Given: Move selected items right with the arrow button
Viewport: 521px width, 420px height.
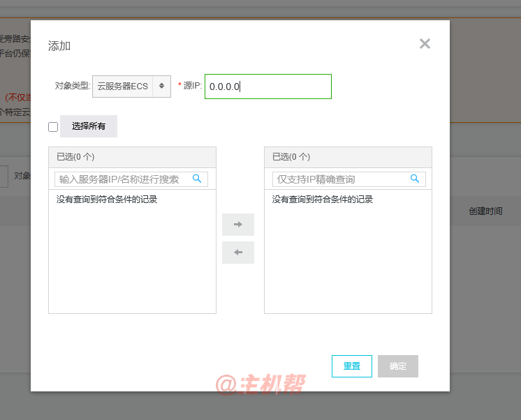Looking at the screenshot, I should click(x=238, y=225).
